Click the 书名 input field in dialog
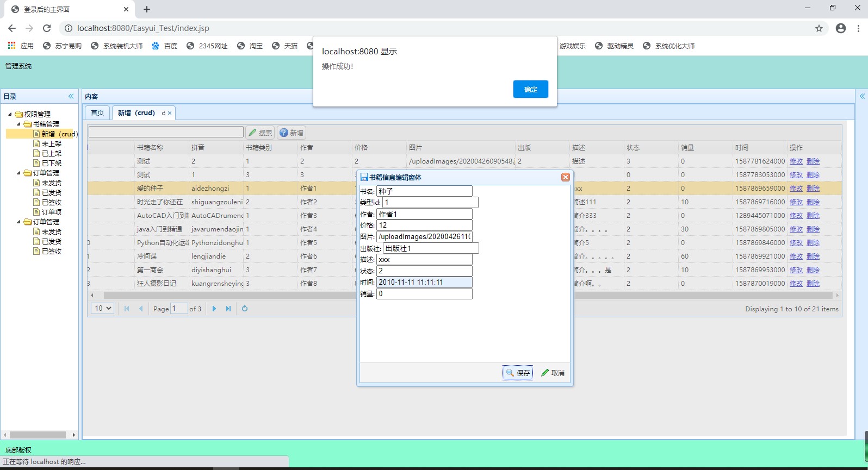868x470 pixels. (x=424, y=191)
